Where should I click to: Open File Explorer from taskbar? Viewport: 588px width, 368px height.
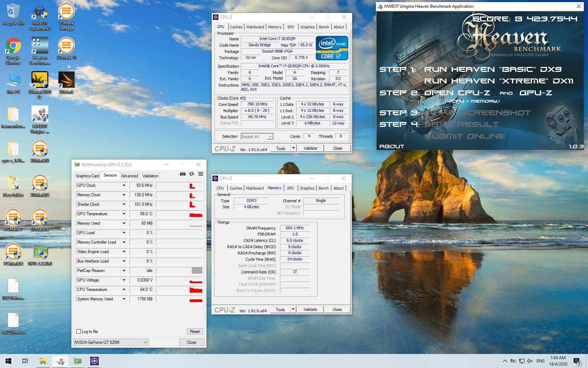(43, 361)
